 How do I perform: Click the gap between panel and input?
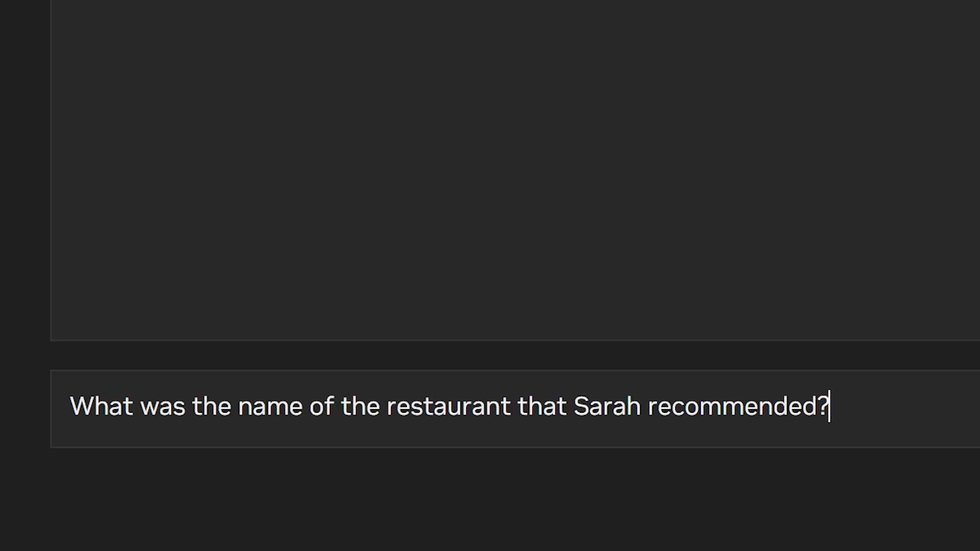[510, 356]
